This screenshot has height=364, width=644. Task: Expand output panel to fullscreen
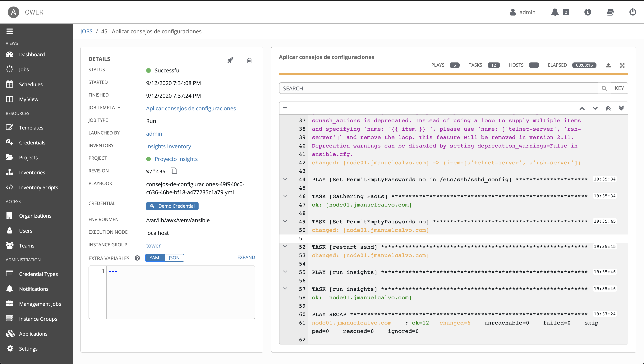click(x=622, y=65)
